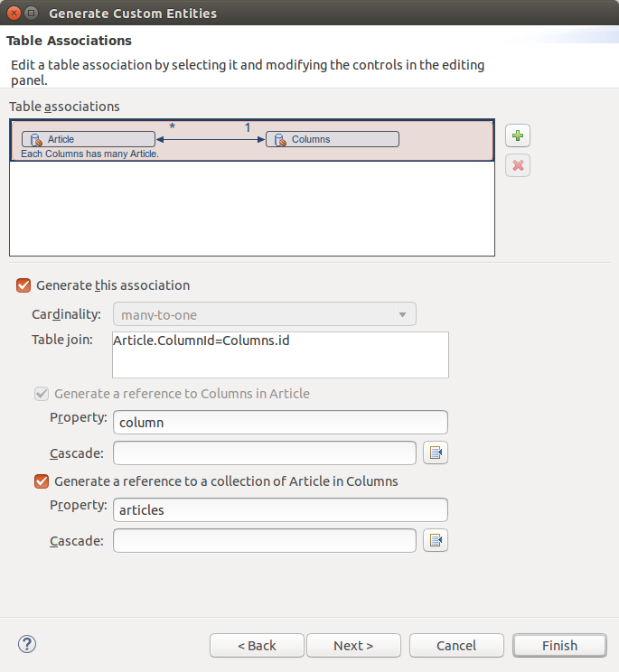Click the green plus add association icon
The image size is (619, 672).
(518, 135)
